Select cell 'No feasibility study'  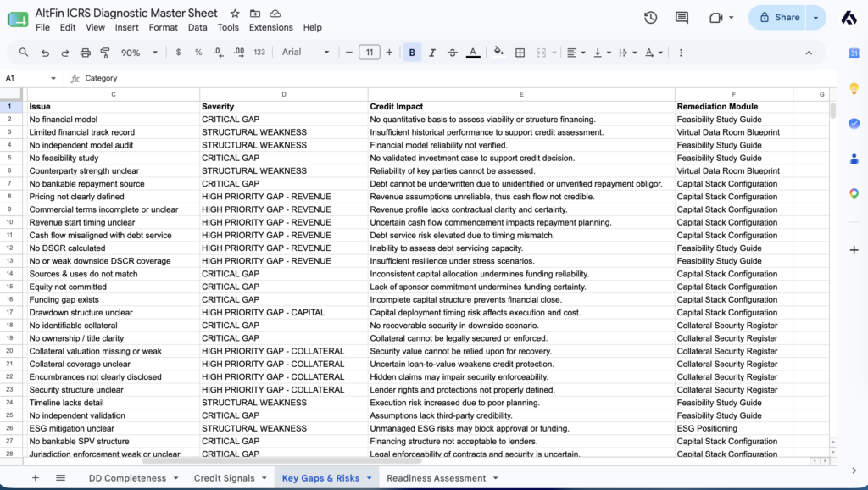pyautogui.click(x=114, y=158)
